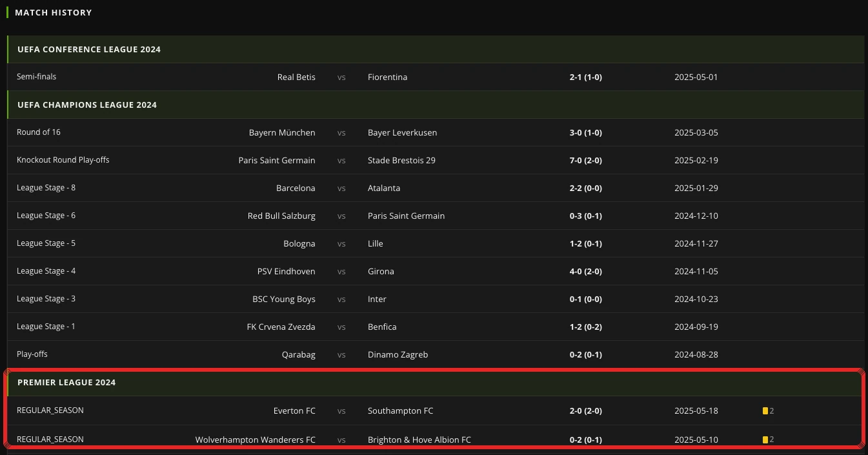Open the Everton FC team name
The image size is (868, 455).
[294, 410]
